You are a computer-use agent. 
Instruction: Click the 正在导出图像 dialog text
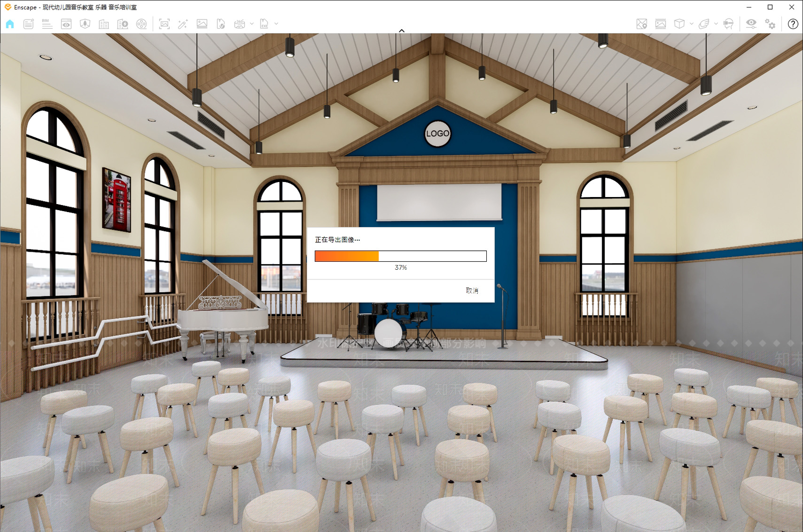(337, 240)
